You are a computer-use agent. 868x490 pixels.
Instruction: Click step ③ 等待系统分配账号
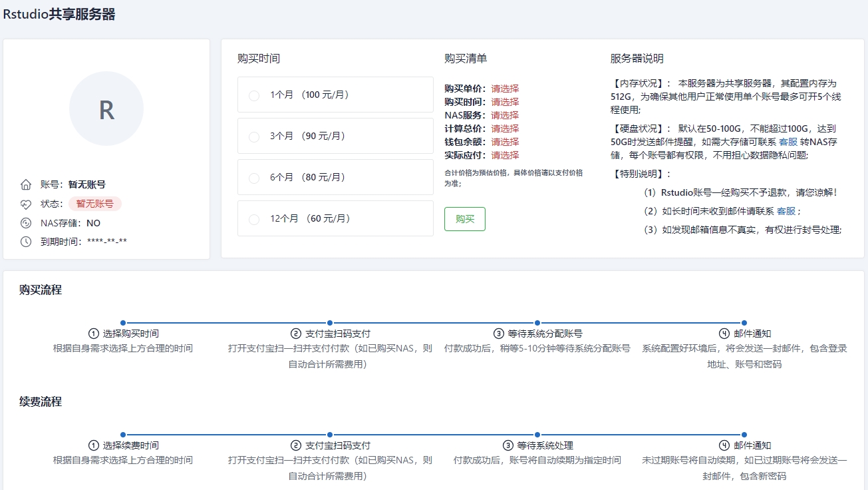538,334
